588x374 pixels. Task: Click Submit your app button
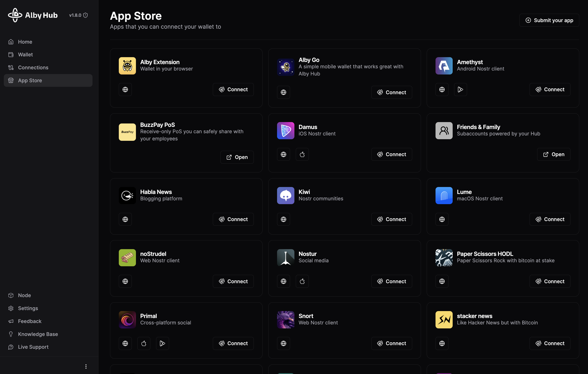(x=549, y=20)
